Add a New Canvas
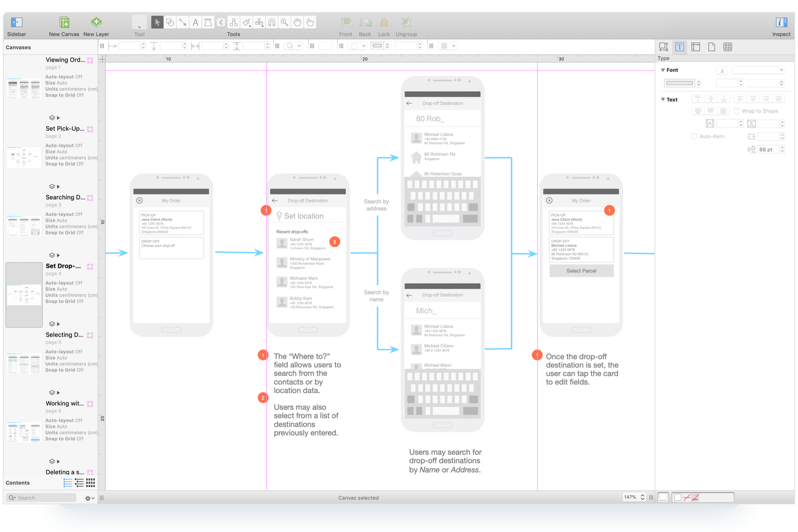This screenshot has width=798, height=532. (64, 22)
